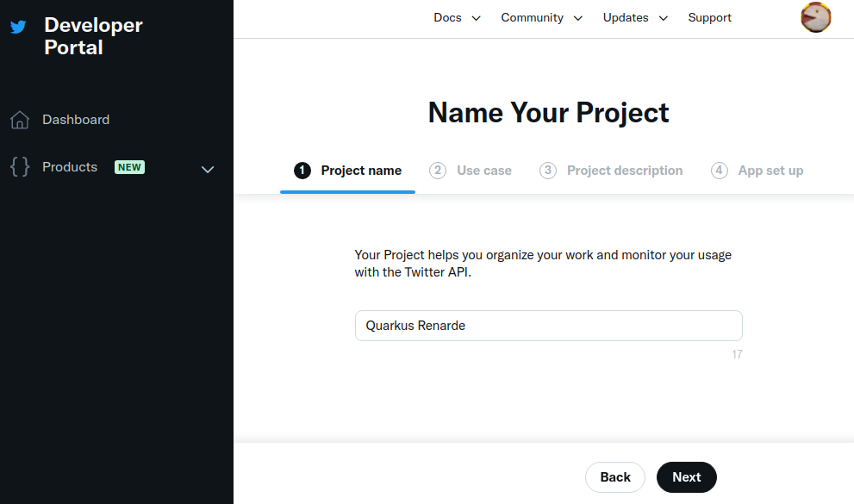Click the Twitter bird logo
The image size is (854, 504).
click(18, 27)
